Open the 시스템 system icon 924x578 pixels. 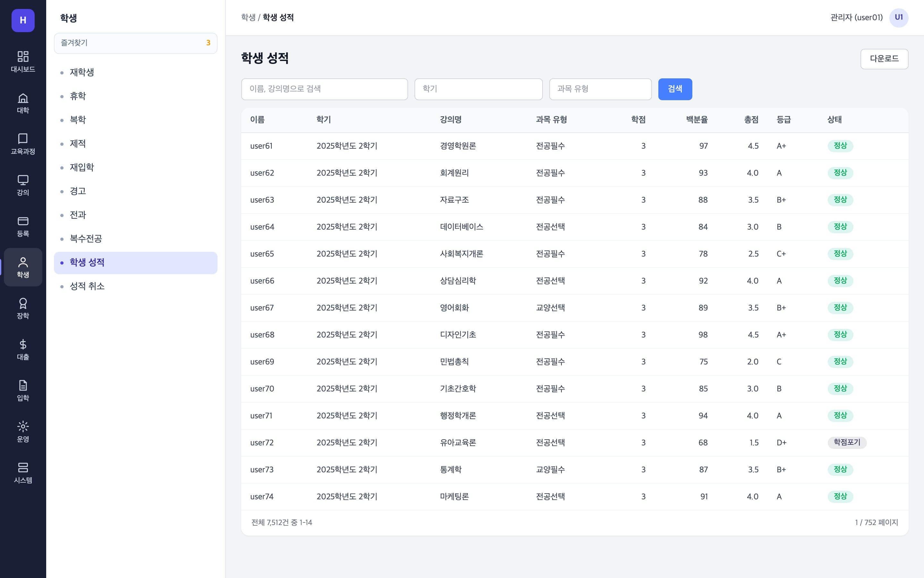click(x=23, y=472)
